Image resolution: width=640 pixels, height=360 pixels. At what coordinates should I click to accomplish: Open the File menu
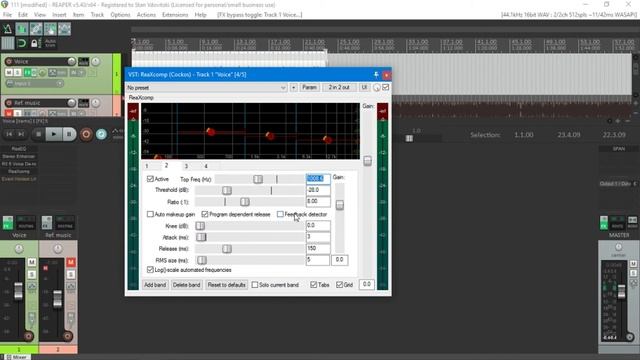point(7,15)
